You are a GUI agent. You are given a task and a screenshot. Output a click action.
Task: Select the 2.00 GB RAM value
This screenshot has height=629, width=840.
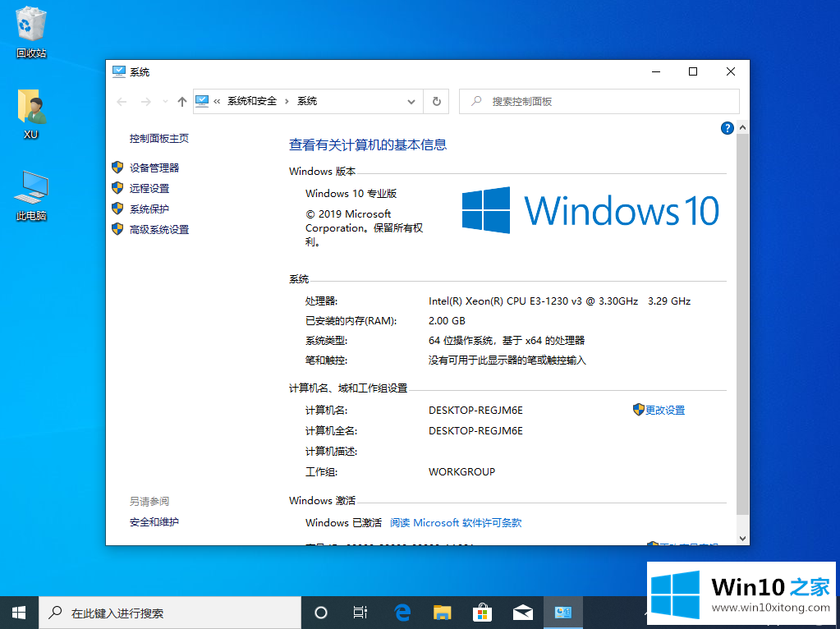447,321
